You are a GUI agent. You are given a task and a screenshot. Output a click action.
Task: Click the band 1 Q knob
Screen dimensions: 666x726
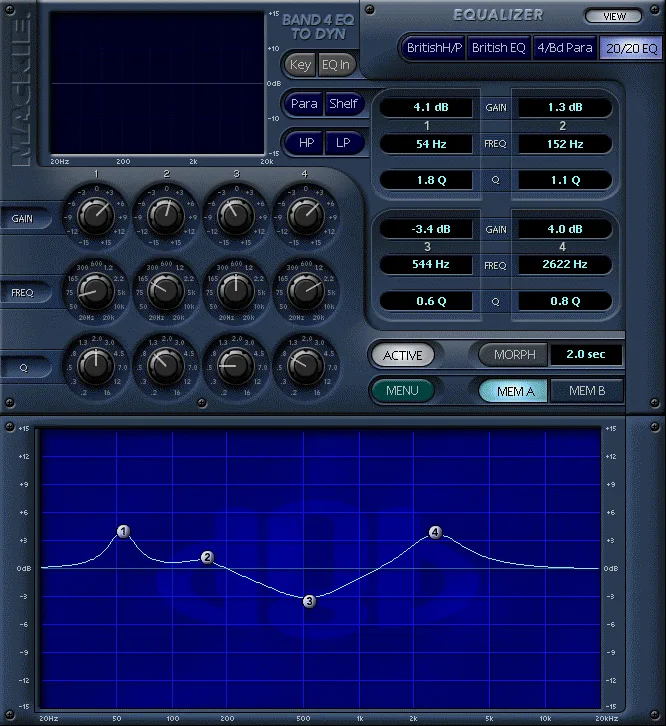(96, 366)
